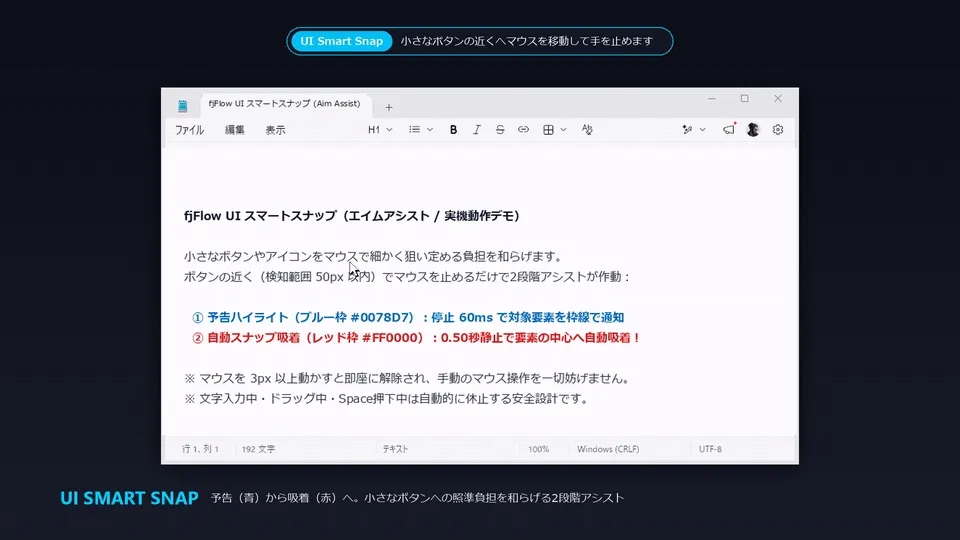Click the bottom caption 予告(青)から吸着(赤)へ

tap(417, 498)
